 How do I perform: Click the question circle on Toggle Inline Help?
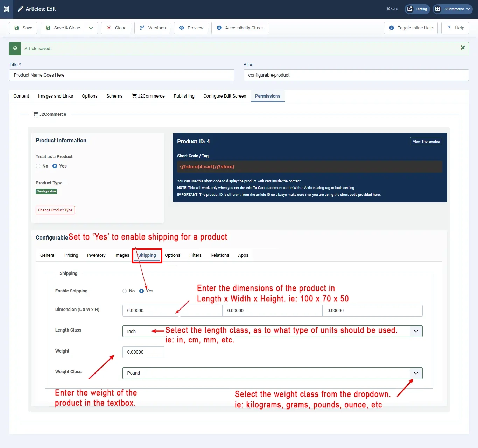(392, 28)
